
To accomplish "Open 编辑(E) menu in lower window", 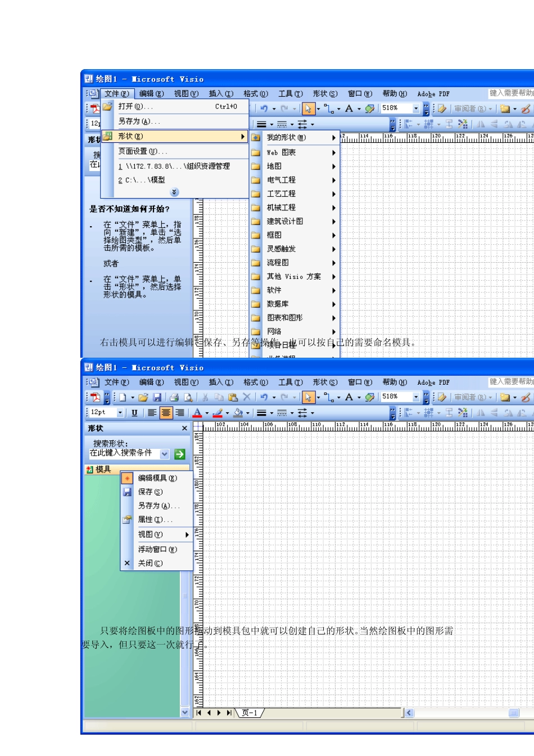I will tap(152, 382).
